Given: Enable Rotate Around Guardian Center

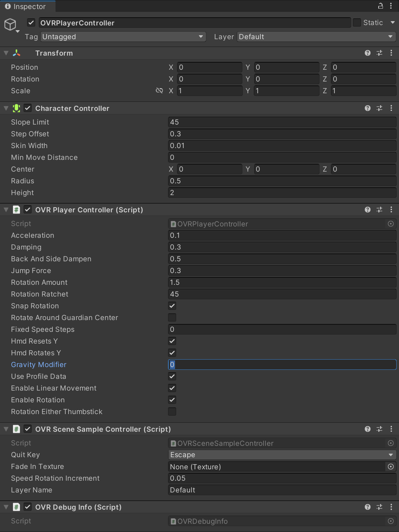Looking at the screenshot, I should click(172, 317).
